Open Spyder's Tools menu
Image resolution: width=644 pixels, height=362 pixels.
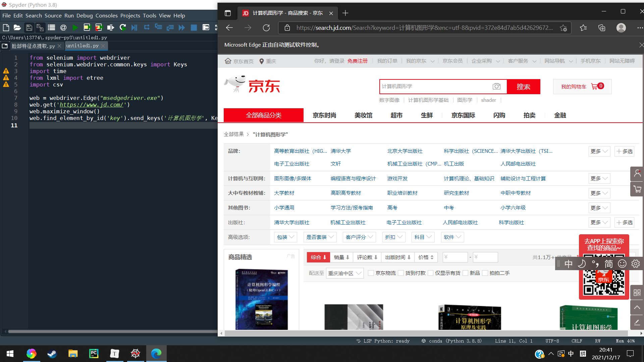pos(150,15)
